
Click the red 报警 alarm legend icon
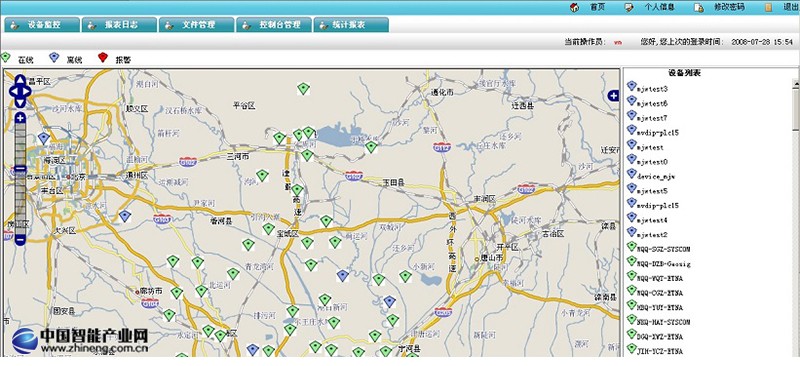click(x=103, y=57)
